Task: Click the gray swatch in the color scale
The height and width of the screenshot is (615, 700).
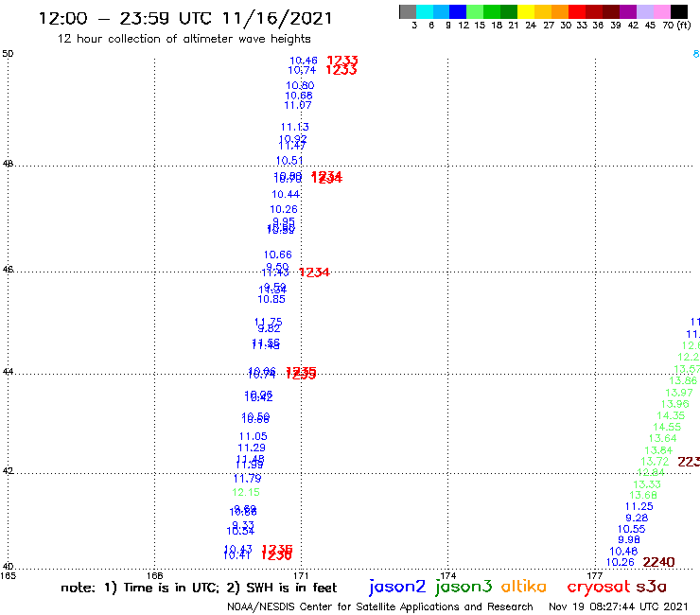Action: (408, 11)
